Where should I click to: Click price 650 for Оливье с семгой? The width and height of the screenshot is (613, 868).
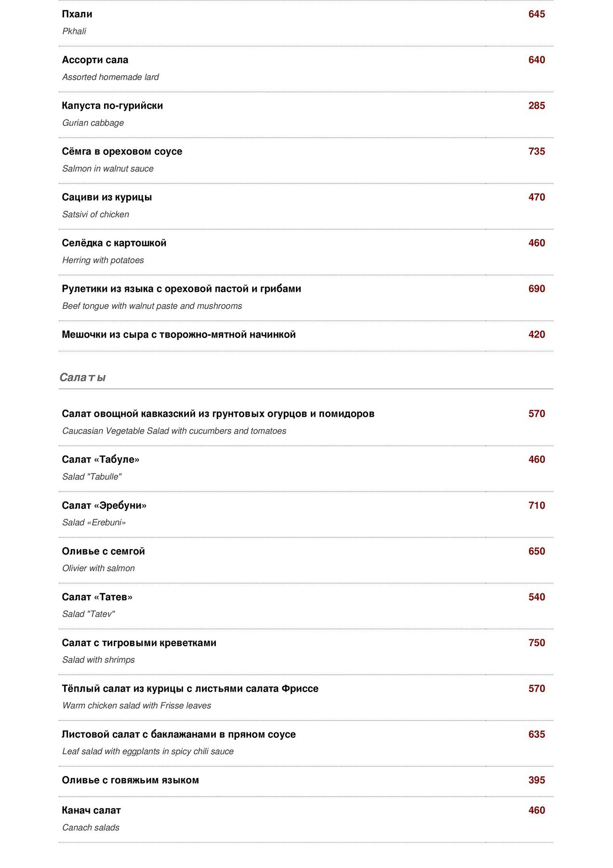pyautogui.click(x=536, y=552)
